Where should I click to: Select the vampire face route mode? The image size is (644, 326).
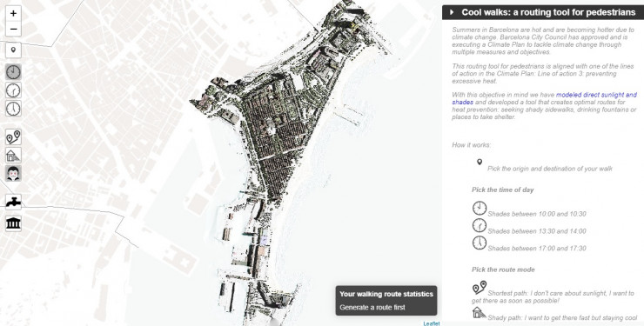tap(13, 174)
